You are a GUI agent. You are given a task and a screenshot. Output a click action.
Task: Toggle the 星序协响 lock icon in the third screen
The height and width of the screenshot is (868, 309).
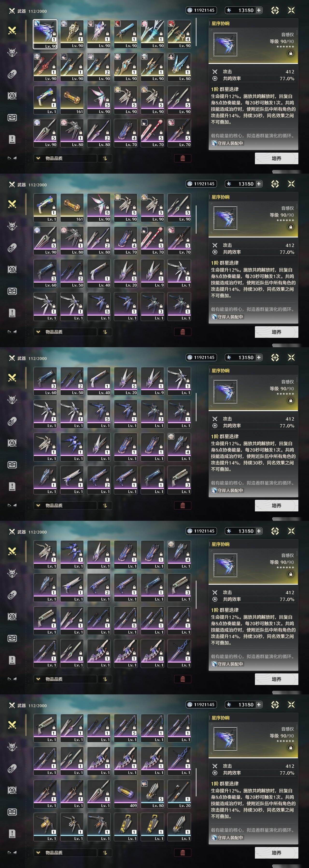290,400
